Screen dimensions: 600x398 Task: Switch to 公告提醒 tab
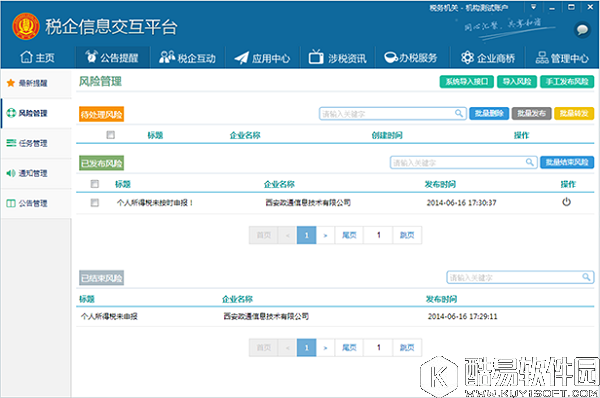coord(112,58)
